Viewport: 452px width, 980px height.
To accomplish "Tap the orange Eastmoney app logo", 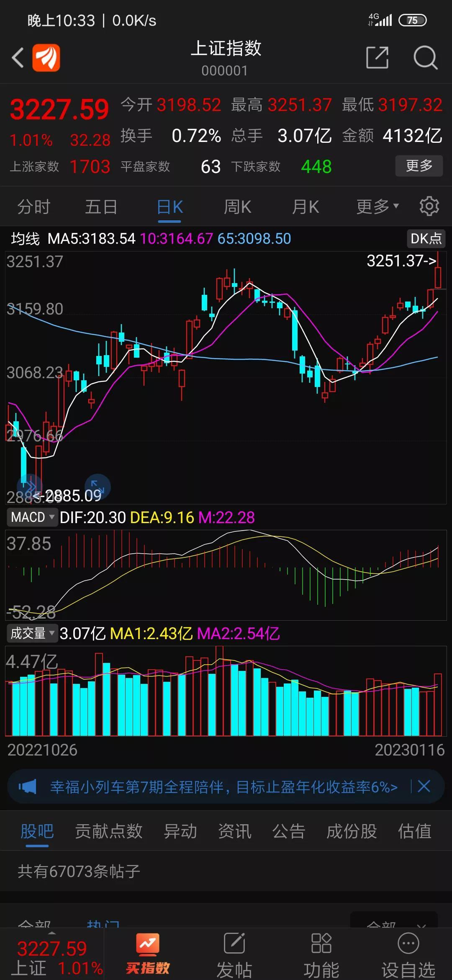I will [46, 58].
